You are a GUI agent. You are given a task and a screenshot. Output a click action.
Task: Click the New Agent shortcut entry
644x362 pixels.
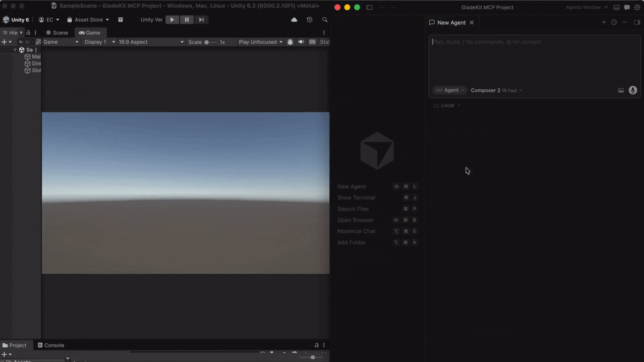(x=377, y=187)
